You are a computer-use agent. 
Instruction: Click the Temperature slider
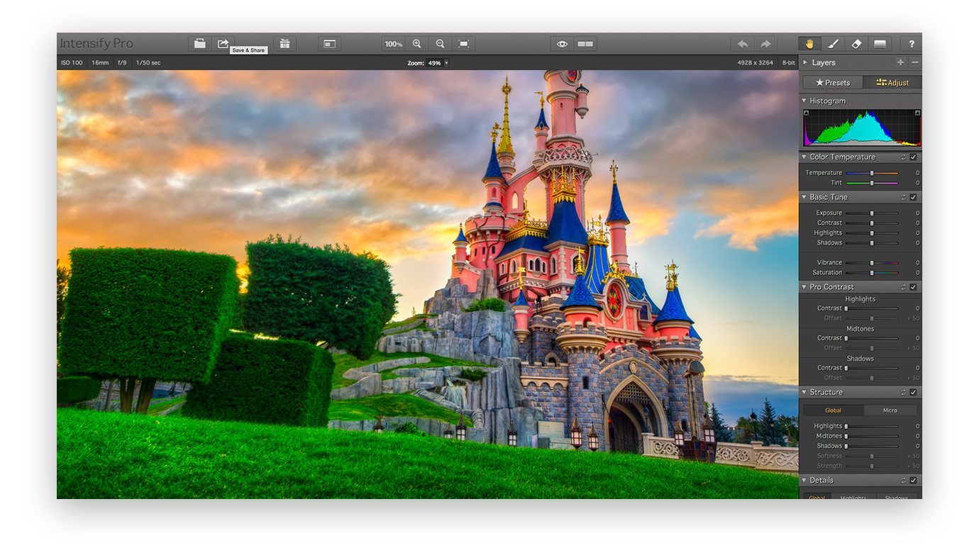pyautogui.click(x=872, y=173)
